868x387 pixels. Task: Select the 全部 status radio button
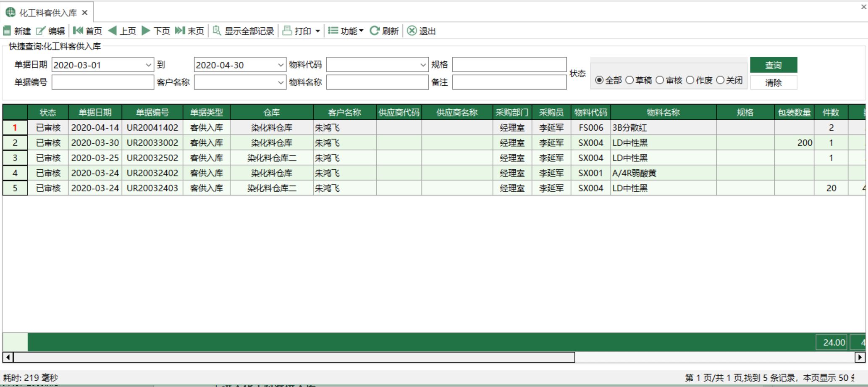(599, 80)
